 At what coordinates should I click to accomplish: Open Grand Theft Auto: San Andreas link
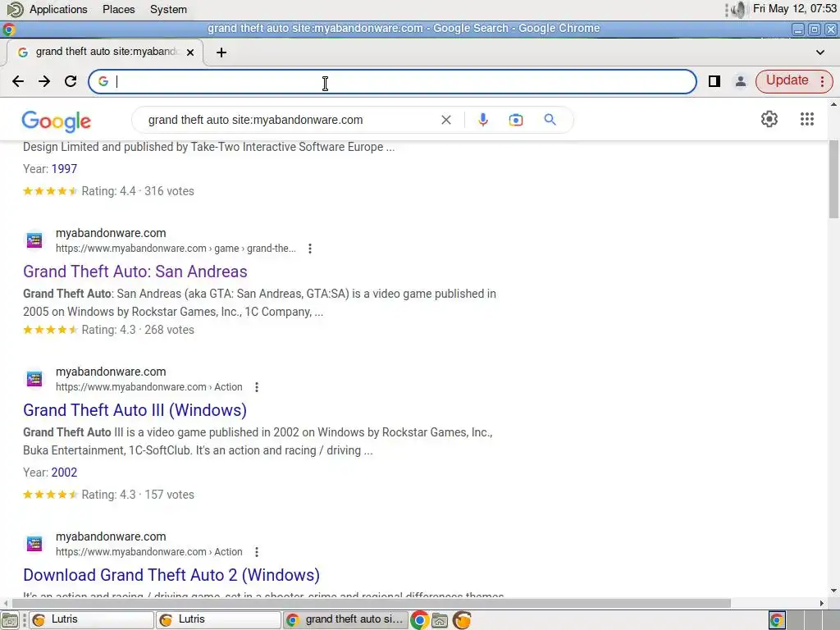click(135, 272)
